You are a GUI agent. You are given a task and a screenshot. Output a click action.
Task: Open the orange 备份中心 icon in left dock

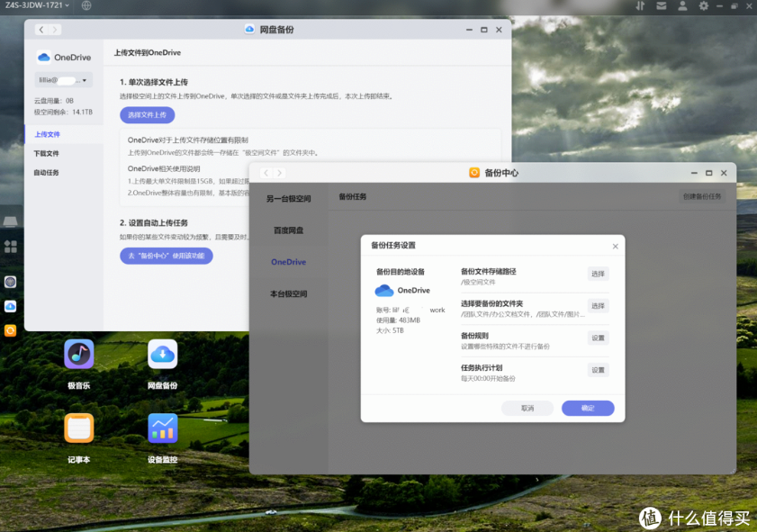point(10,330)
